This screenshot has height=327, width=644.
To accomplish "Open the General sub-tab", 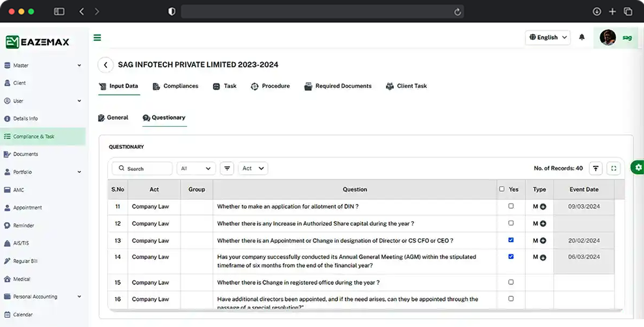I will [114, 117].
